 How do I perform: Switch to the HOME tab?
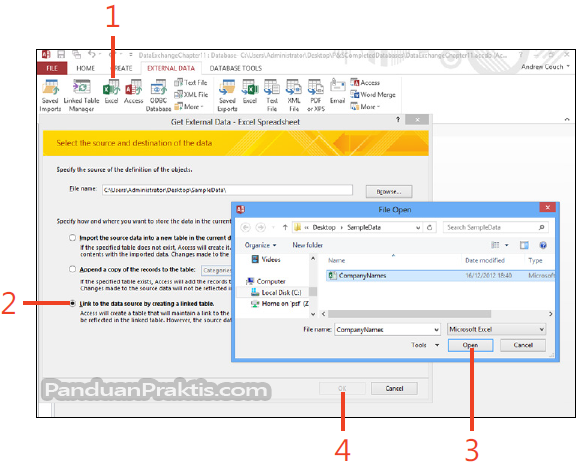click(x=85, y=68)
